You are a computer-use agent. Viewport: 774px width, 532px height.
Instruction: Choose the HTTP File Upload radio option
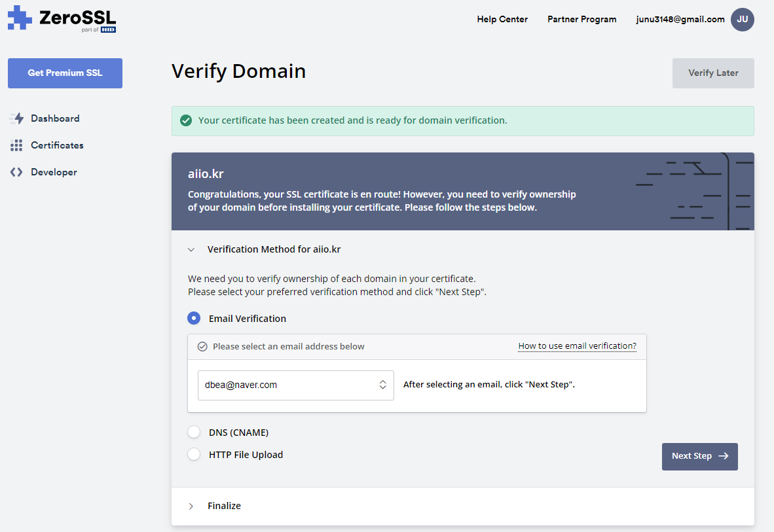(194, 455)
